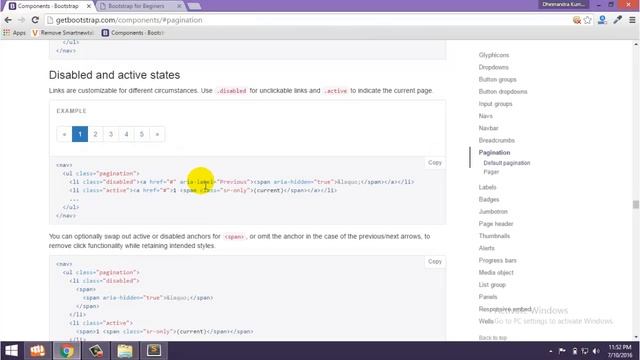
Task: Select pagination page 2
Action: click(96, 134)
